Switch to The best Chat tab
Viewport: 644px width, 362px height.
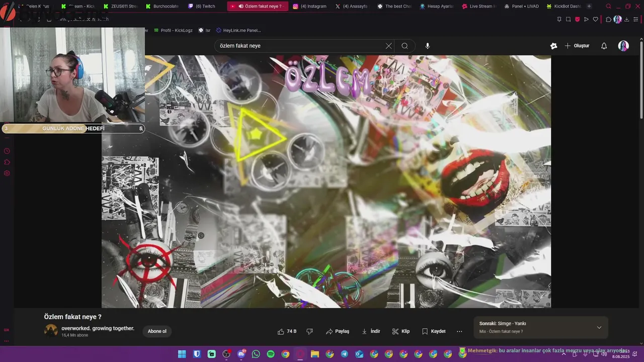(x=394, y=6)
